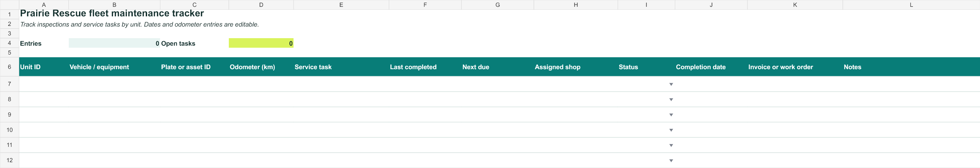Image resolution: width=980 pixels, height=168 pixels.
Task: Click the Vehicle / equipment header cell
Action: (x=114, y=67)
